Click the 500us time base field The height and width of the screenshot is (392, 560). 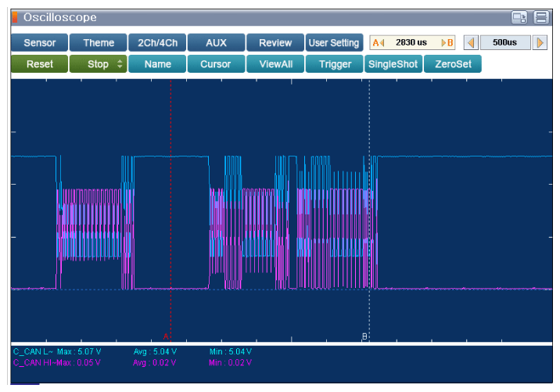tap(505, 42)
